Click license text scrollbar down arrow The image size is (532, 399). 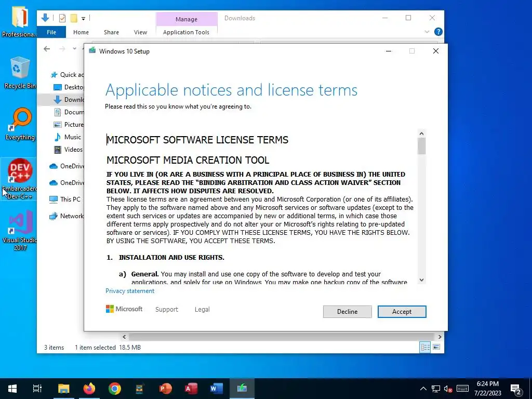pos(421,280)
